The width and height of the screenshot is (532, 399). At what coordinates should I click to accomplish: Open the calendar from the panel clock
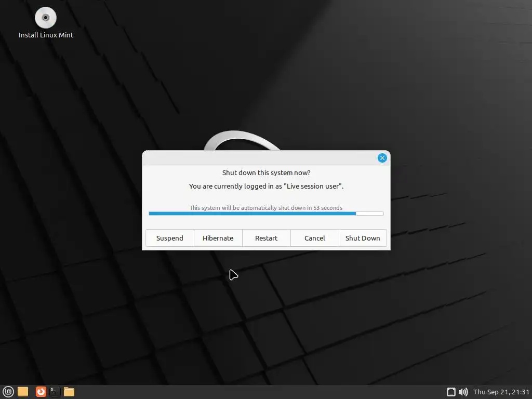501,392
